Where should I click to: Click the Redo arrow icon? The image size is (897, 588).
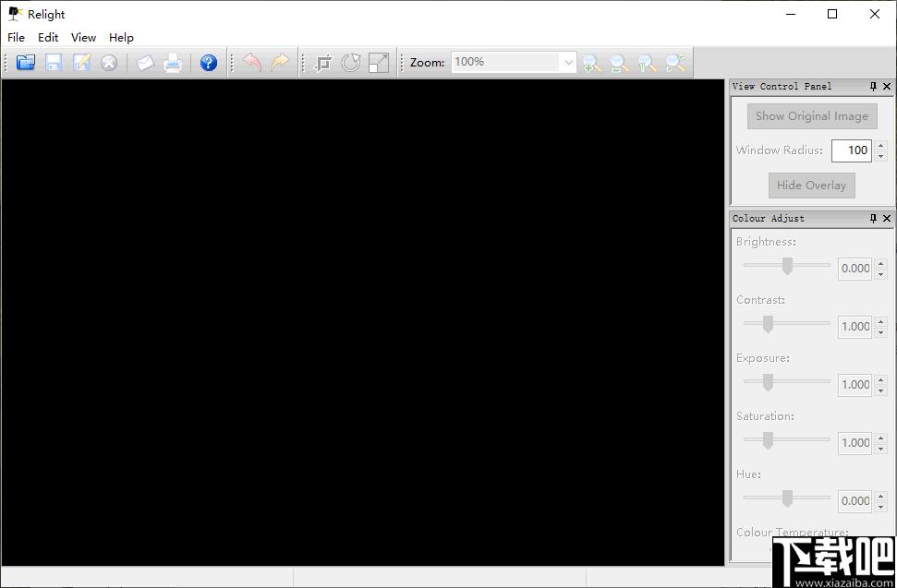pyautogui.click(x=280, y=62)
